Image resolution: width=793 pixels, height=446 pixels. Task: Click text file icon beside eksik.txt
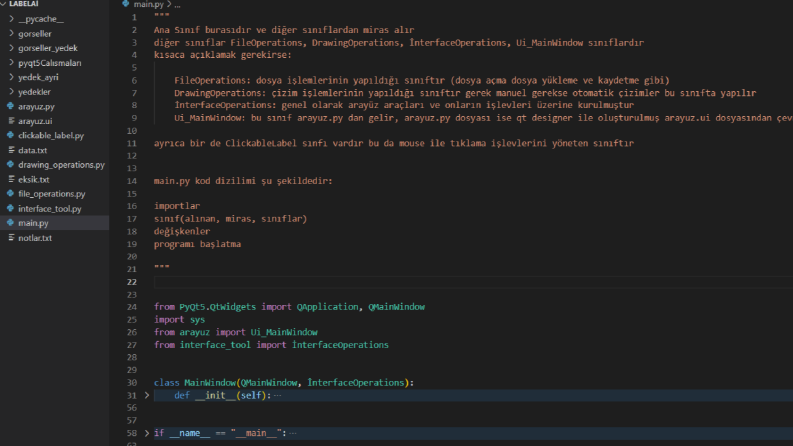coord(11,180)
